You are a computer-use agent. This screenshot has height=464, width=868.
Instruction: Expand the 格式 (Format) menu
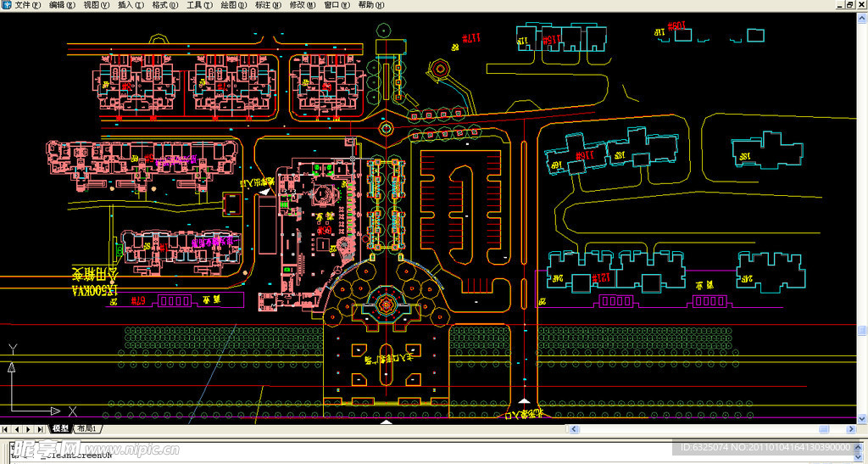click(164, 5)
